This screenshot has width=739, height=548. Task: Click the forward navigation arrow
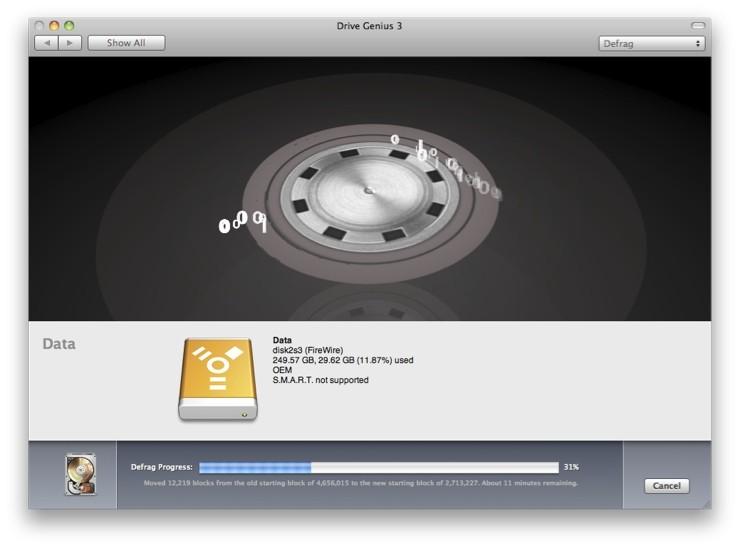coord(69,43)
